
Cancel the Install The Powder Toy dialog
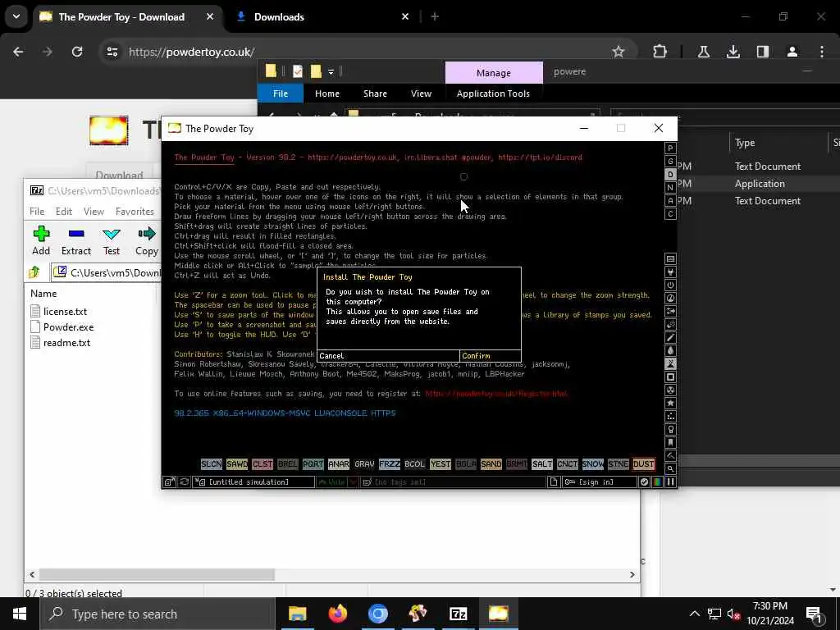(x=388, y=356)
